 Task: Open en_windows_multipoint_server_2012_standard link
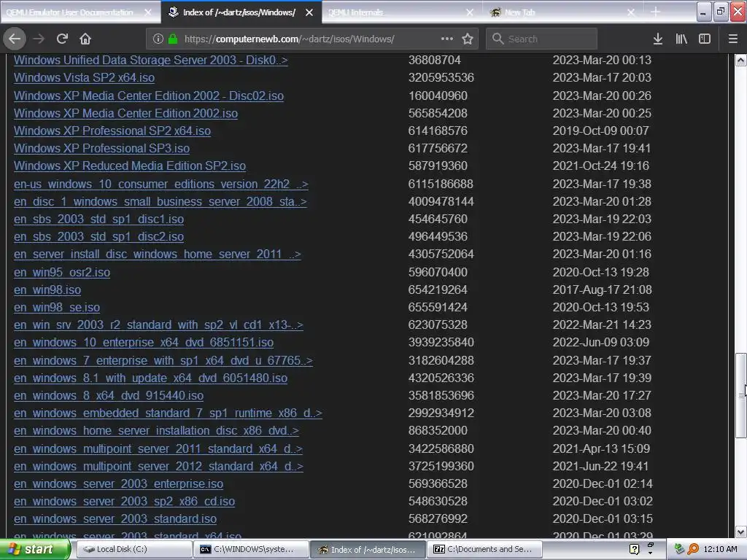[158, 467]
